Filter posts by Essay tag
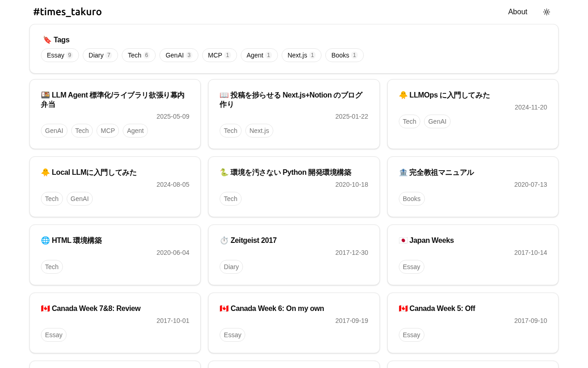Image resolution: width=588 pixels, height=368 pixels. [x=60, y=55]
